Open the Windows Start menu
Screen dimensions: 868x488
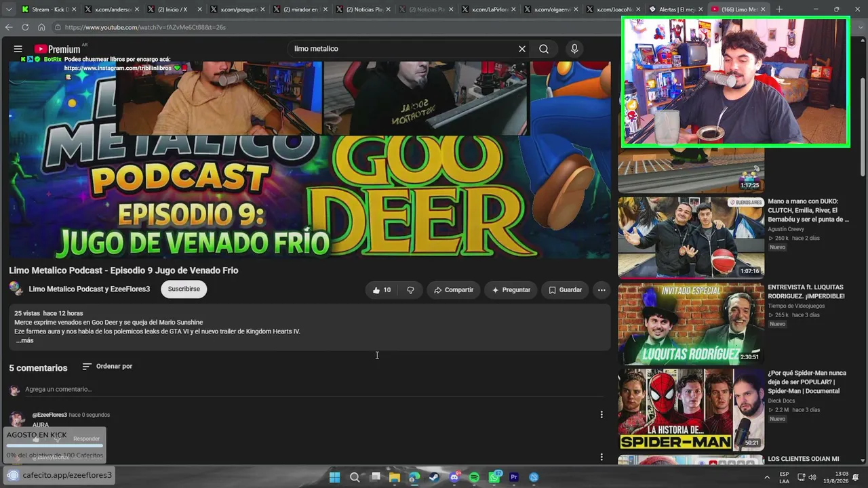click(x=334, y=477)
